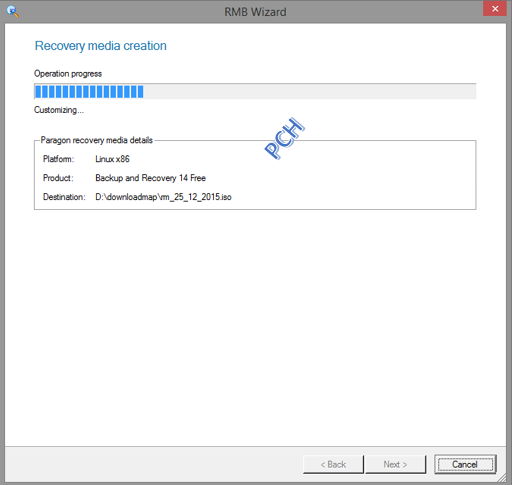
Task: Click the Platform label
Action: (58, 159)
